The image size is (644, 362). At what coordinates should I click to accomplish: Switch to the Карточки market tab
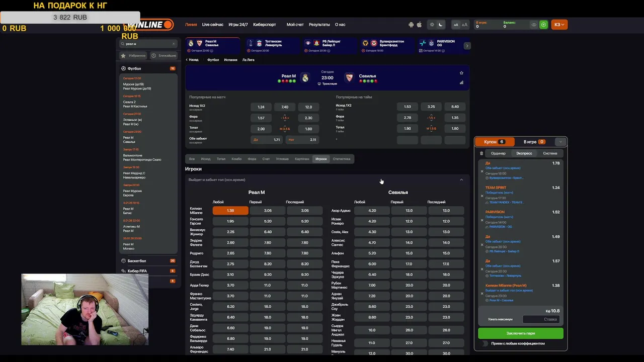point(302,159)
